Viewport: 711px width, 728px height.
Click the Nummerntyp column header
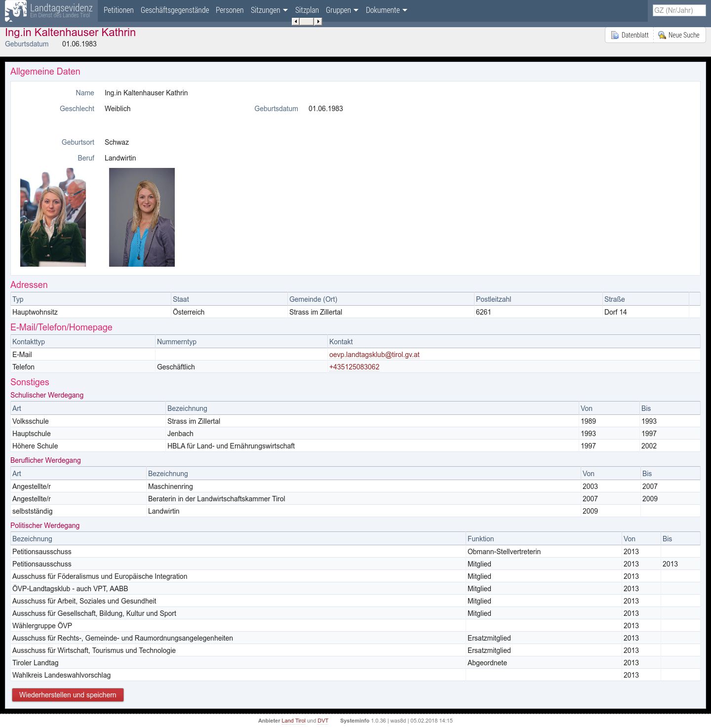pyautogui.click(x=241, y=342)
